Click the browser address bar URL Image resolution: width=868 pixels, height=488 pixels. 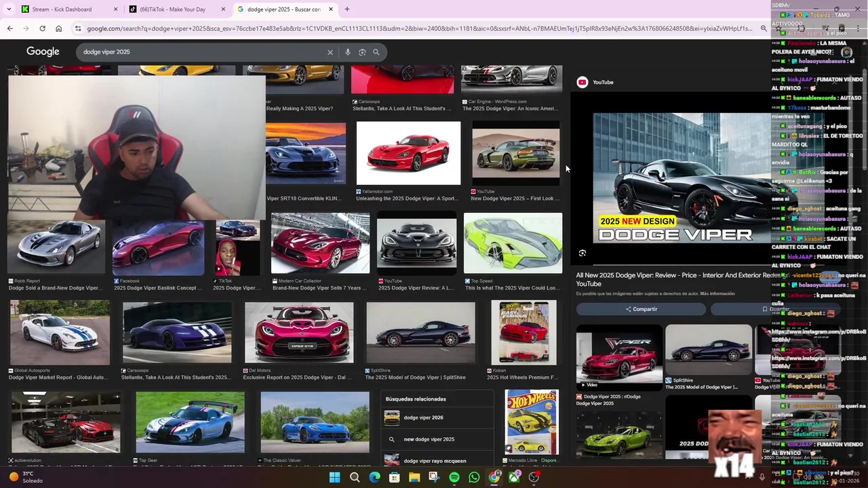coord(419,28)
